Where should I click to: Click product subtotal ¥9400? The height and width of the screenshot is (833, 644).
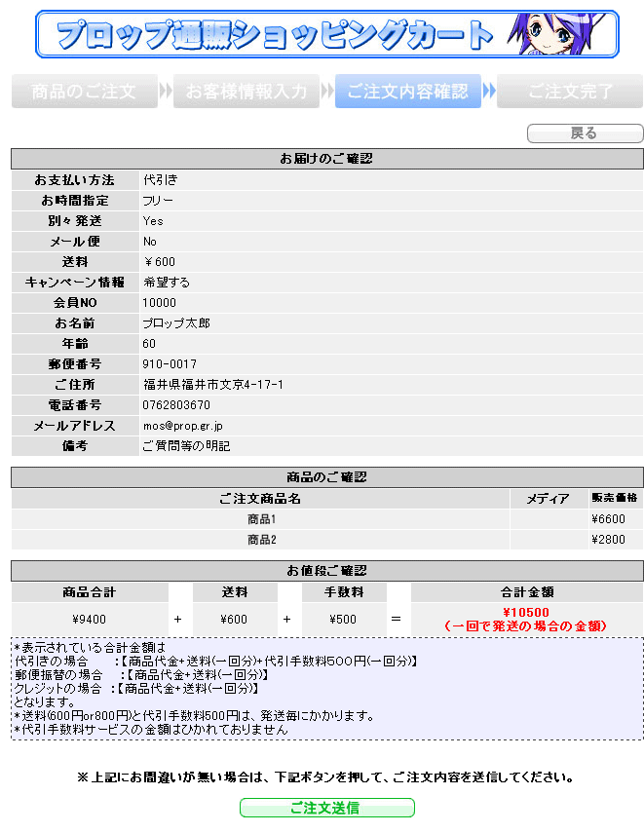pos(90,620)
